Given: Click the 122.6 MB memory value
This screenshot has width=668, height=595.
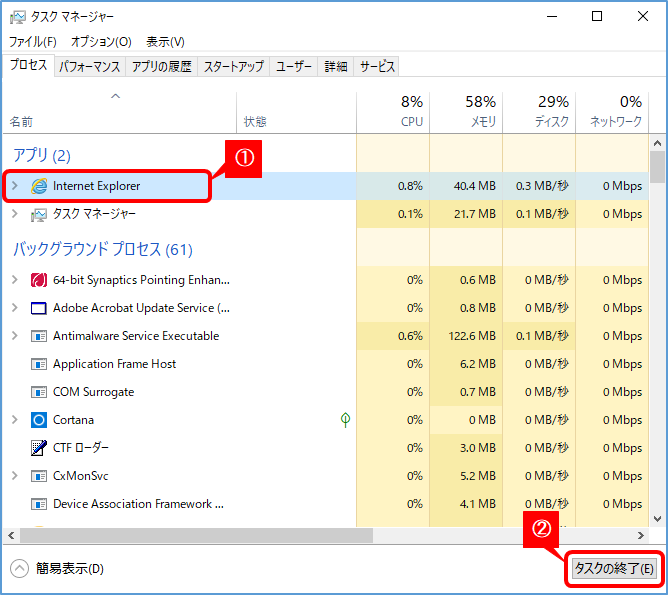Looking at the screenshot, I should coord(472,336).
